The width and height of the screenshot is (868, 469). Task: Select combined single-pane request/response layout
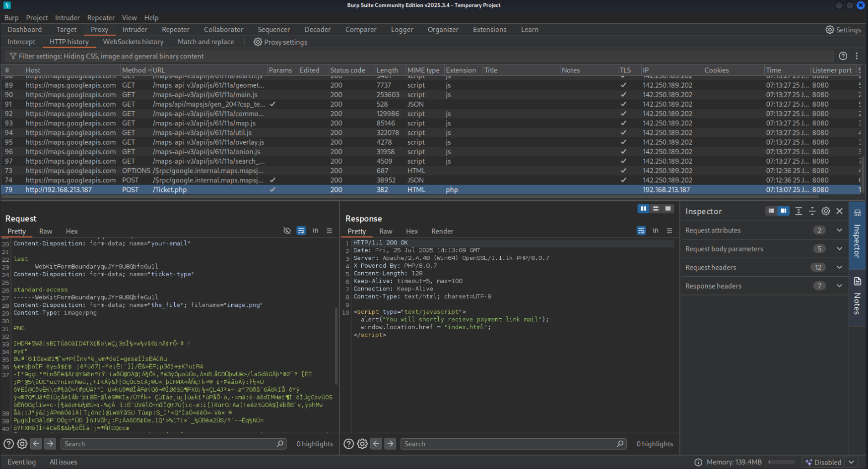[668, 209]
